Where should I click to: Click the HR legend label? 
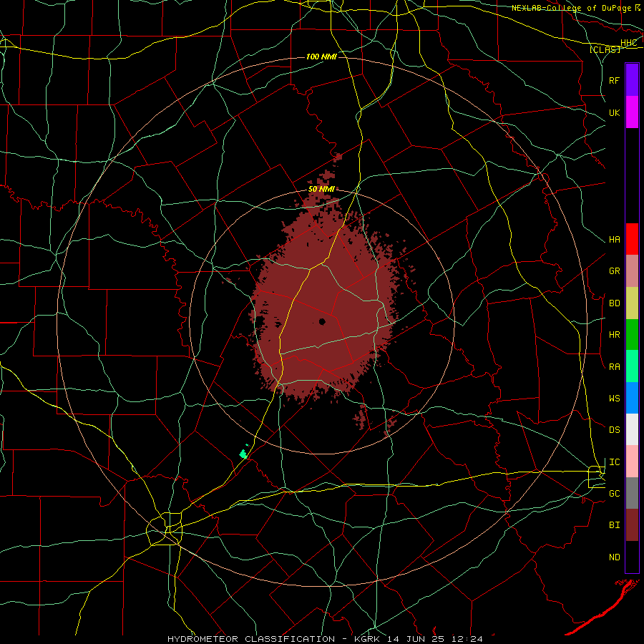(614, 335)
